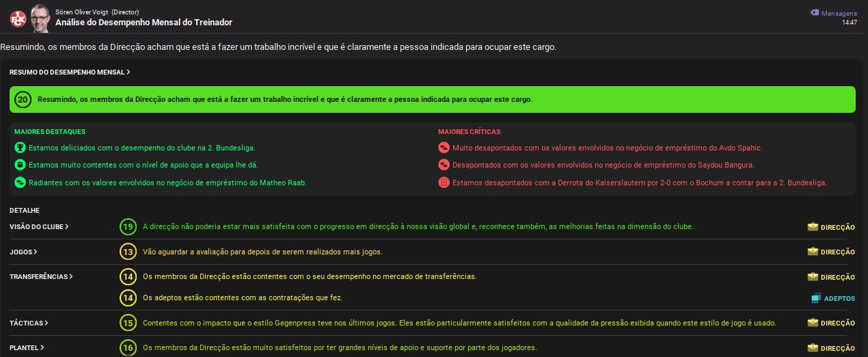868x357 pixels.
Task: Click the overall rating 20 circle
Action: coord(23,99)
